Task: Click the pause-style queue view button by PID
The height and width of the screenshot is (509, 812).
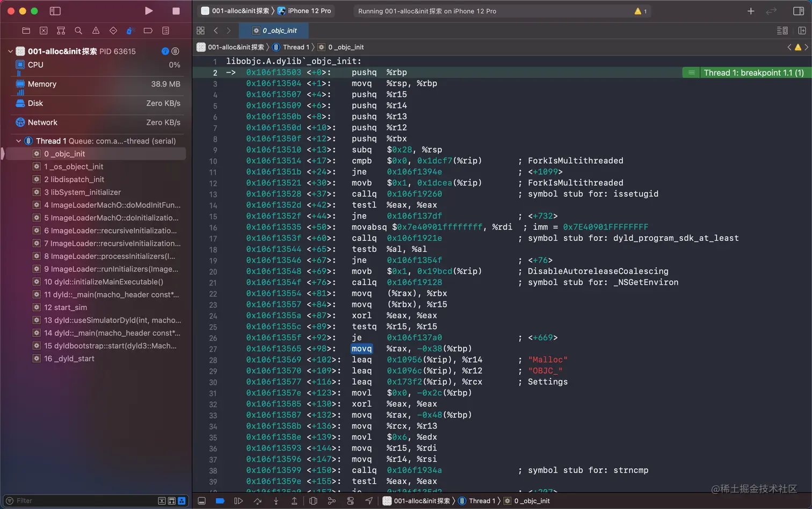Action: point(175,51)
